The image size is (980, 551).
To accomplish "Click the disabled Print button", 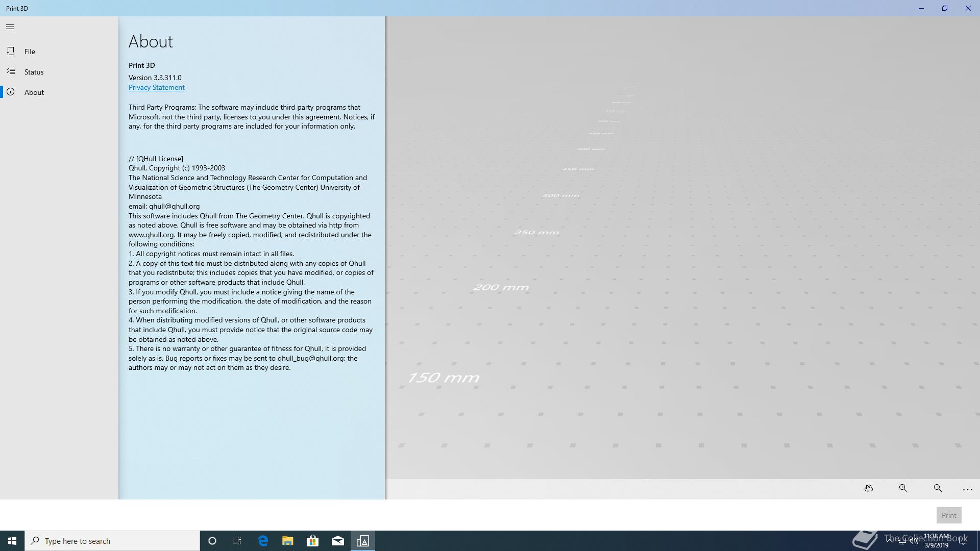I will (x=949, y=515).
